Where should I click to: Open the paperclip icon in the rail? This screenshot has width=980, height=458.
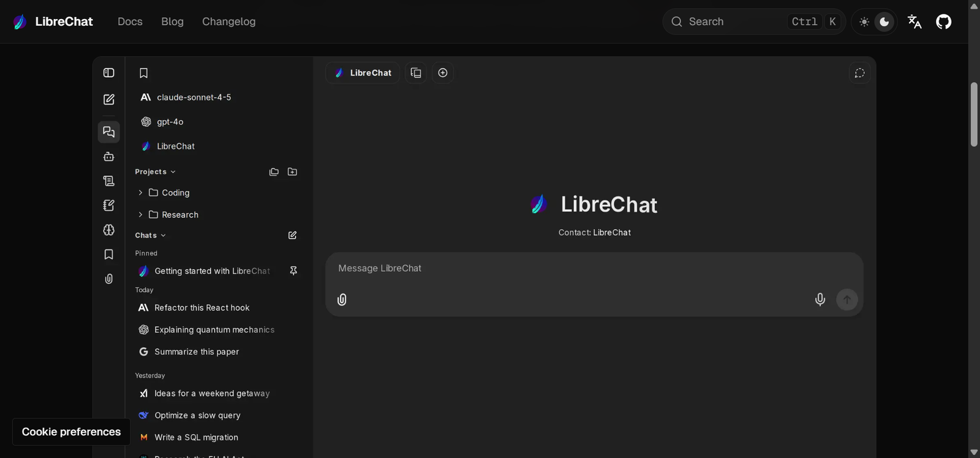(x=109, y=279)
